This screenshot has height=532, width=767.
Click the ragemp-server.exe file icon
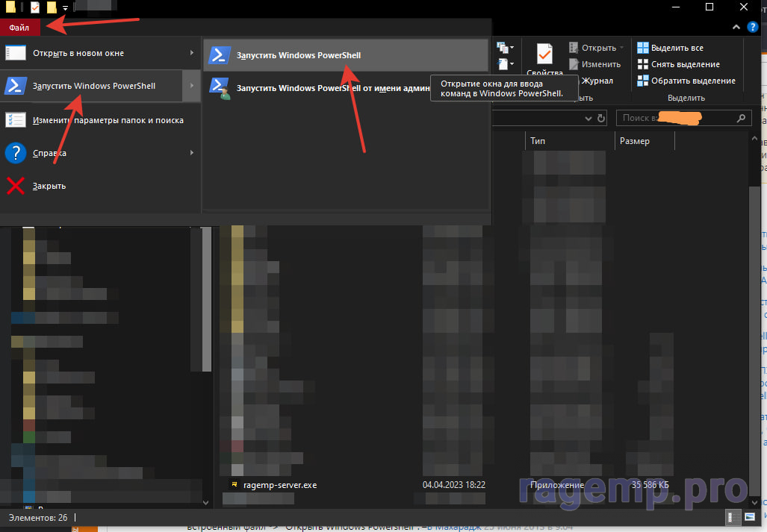tap(235, 484)
